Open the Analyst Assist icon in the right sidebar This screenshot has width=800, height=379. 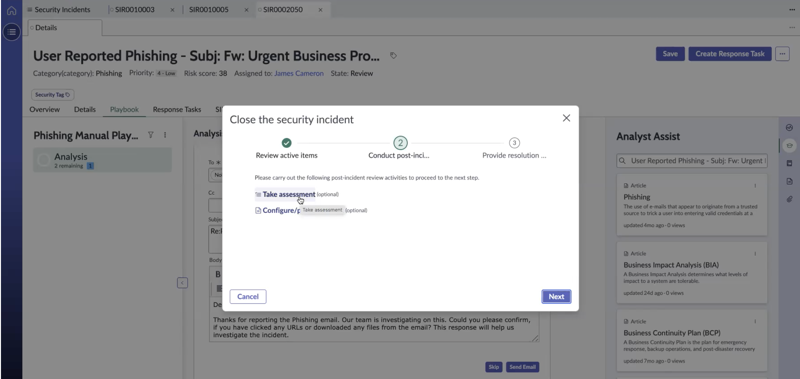pos(789,145)
